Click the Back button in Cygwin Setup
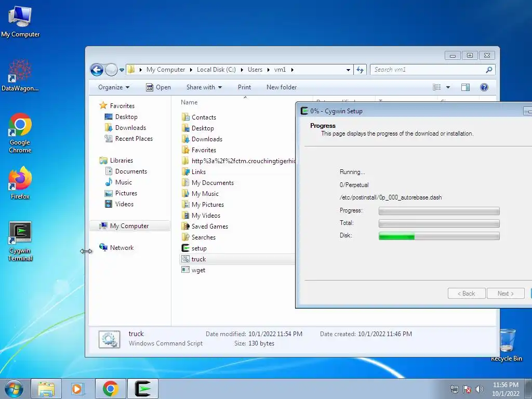 [466, 294]
